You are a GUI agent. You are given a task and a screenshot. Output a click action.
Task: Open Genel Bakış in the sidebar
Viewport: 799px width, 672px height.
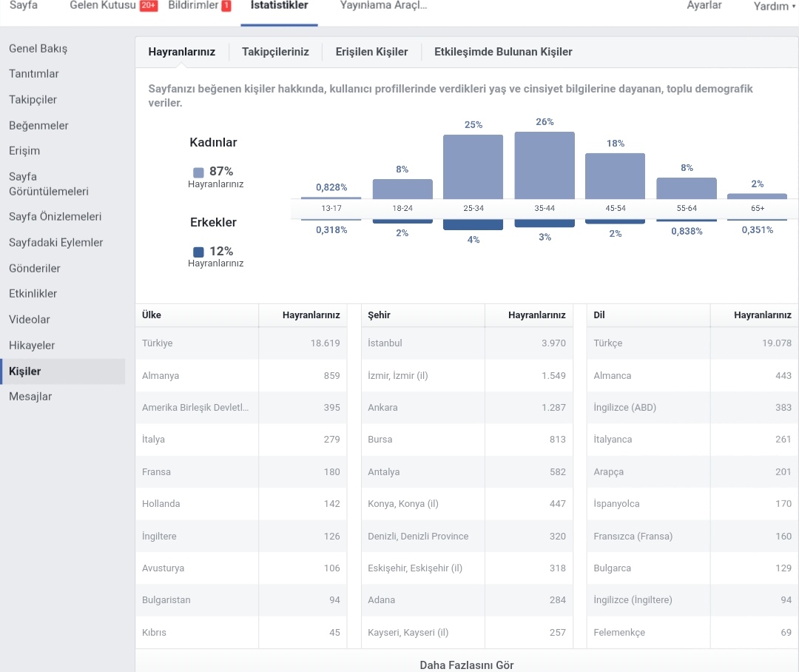(38, 48)
